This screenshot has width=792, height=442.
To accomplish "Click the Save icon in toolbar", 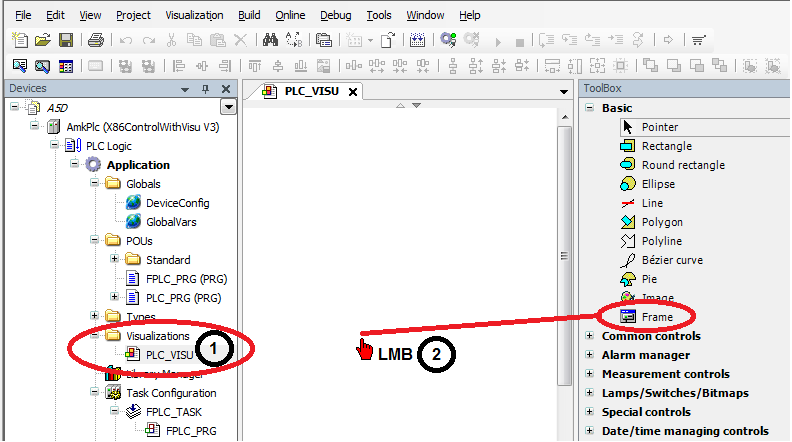I will pos(66,41).
